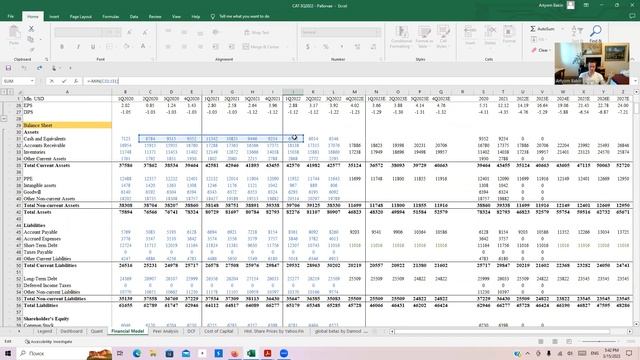640x360 pixels.
Task: Click the Cut scissors icon
Action: coord(31,29)
